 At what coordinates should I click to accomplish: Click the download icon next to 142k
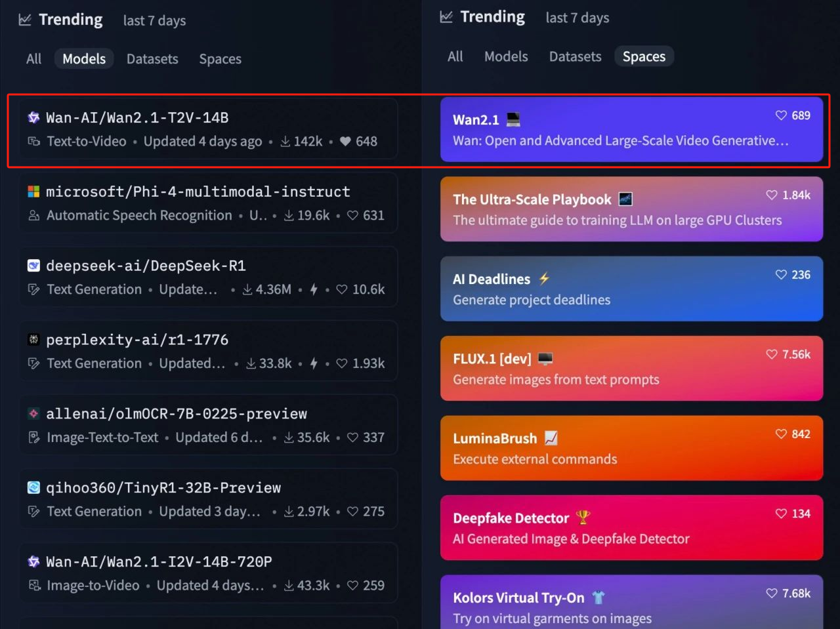[x=285, y=142]
